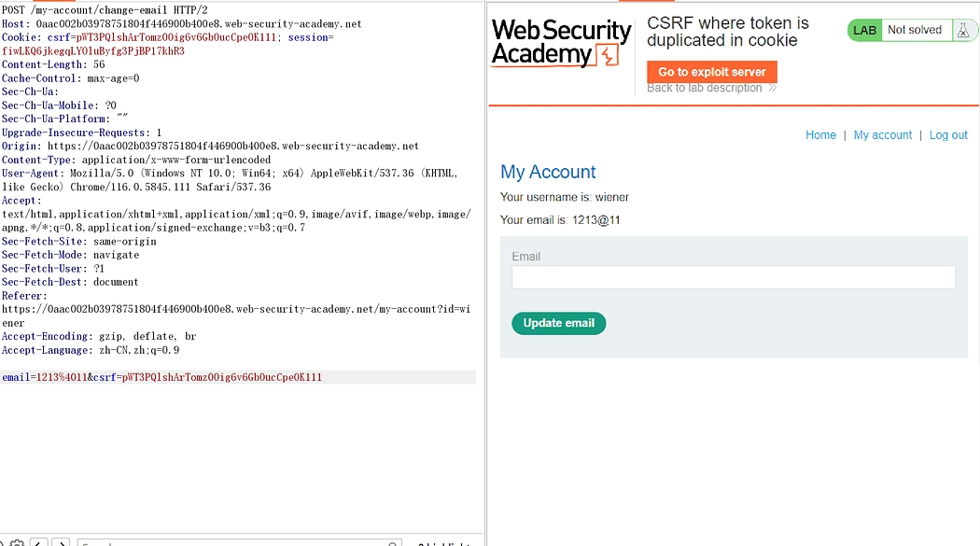This screenshot has height=546, width=980.
Task: Open Go to exploit server
Action: pos(711,72)
